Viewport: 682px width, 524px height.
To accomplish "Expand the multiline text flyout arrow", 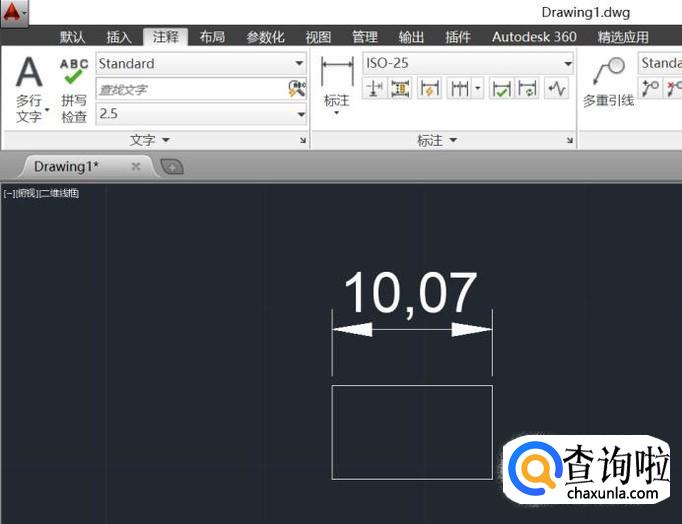I will tap(47, 109).
